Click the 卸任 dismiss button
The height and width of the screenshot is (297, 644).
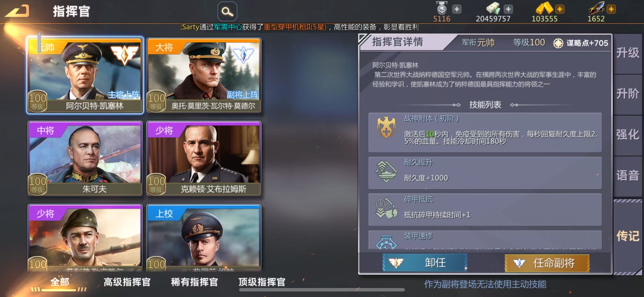click(x=425, y=263)
